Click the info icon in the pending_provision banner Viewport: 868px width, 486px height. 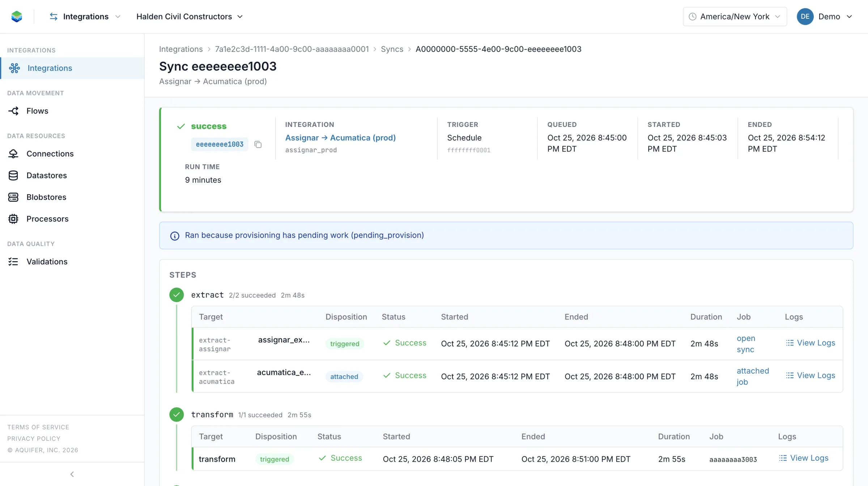[175, 236]
